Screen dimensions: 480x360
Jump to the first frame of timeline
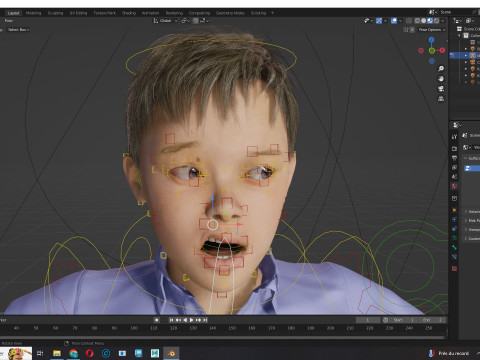coord(171,320)
